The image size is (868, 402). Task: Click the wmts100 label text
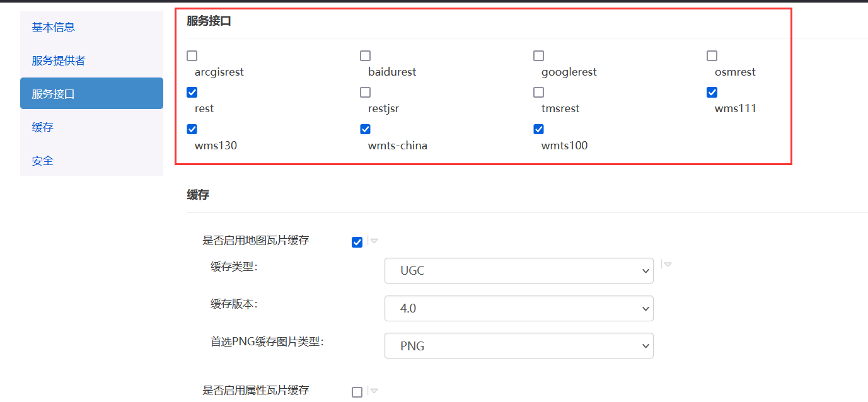click(x=565, y=146)
